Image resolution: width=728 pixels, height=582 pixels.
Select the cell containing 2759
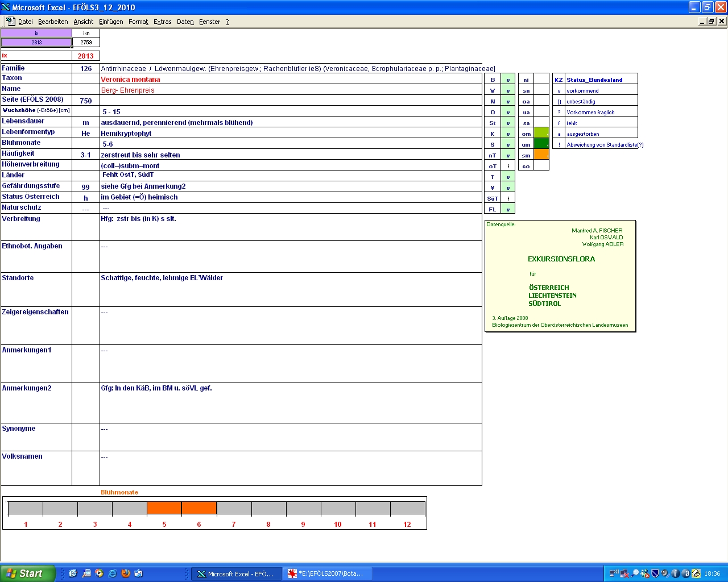[86, 42]
